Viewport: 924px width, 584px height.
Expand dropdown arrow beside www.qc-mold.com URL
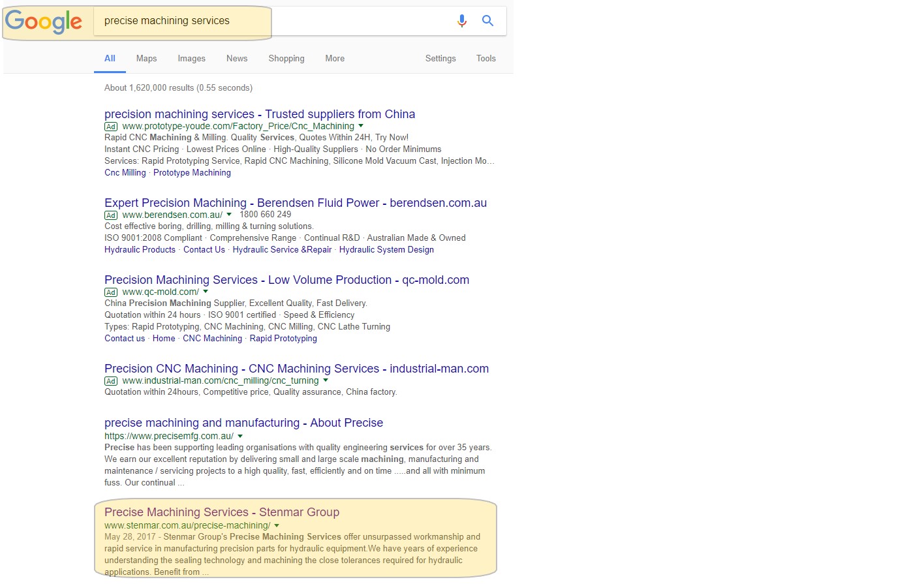coord(206,292)
